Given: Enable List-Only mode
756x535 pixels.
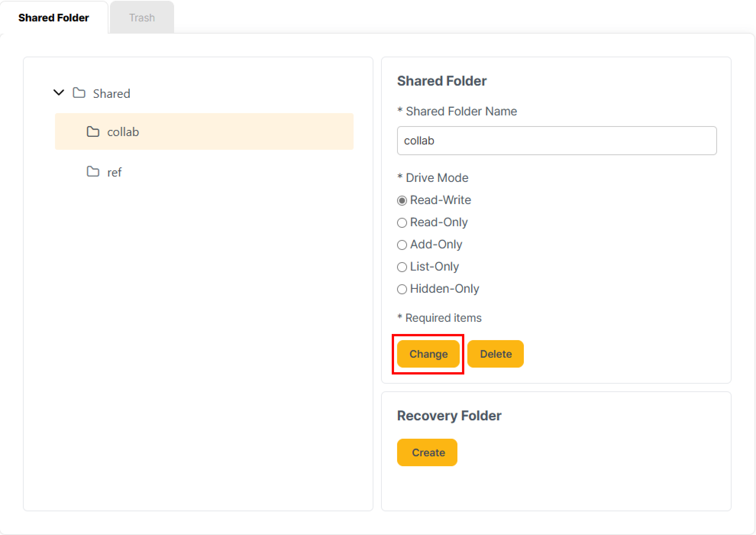Looking at the screenshot, I should coord(402,267).
